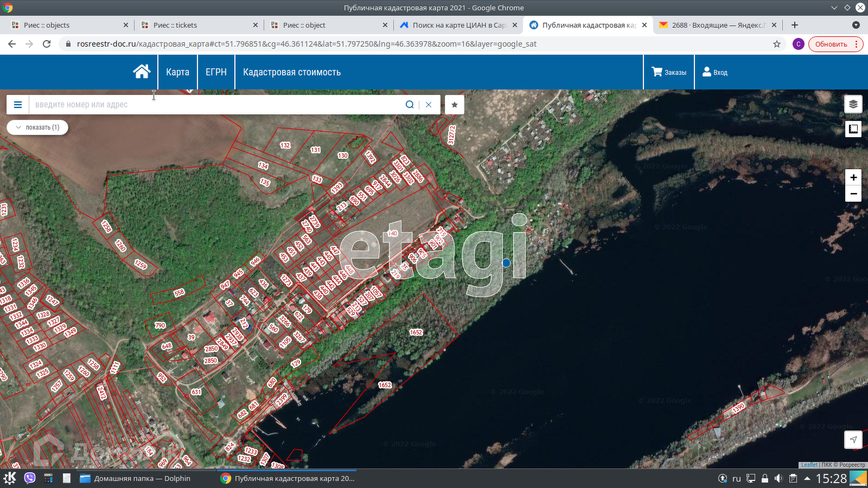
Task: Open the Заказы shopping cart
Action: pyautogui.click(x=669, y=72)
